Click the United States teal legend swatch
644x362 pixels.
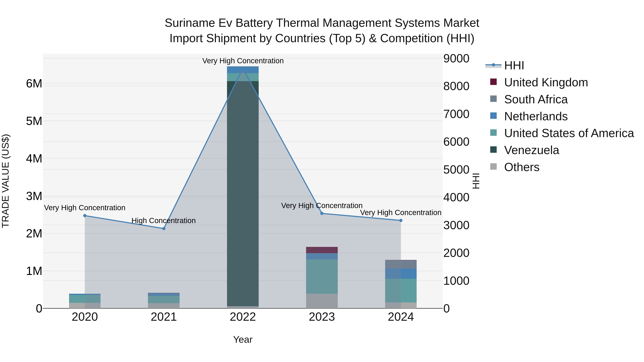(x=494, y=133)
